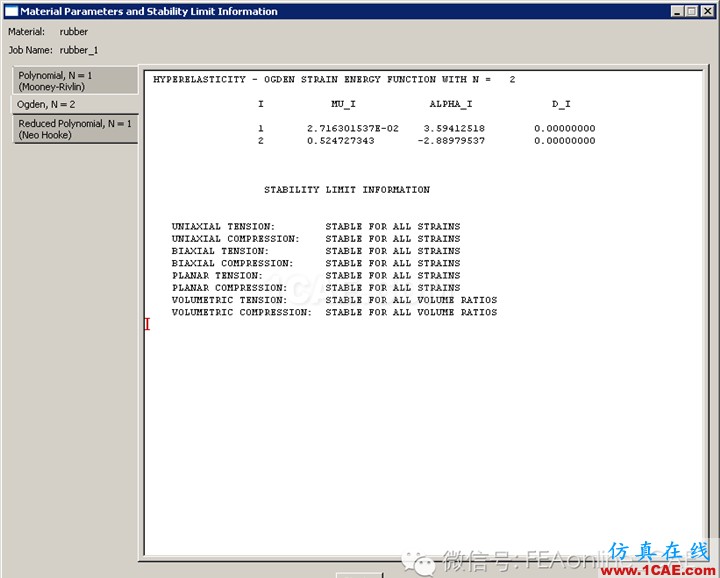Viewport: 720px width, 578px height.
Task: Click the PLANAR TENSION line
Action: [316, 275]
